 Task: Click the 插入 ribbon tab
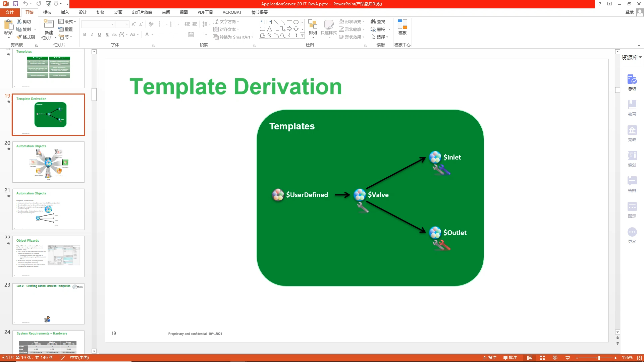pos(65,12)
